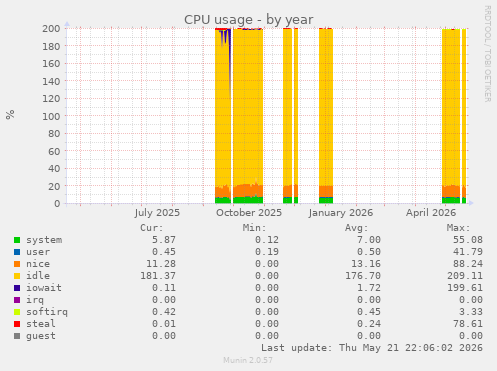Click the system average value 7.00
This screenshot has height=371, width=497.
(x=369, y=240)
